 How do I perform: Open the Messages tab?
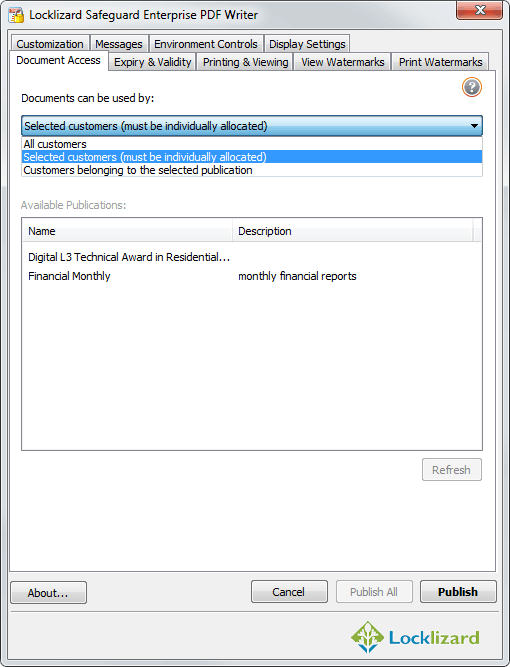tap(119, 44)
